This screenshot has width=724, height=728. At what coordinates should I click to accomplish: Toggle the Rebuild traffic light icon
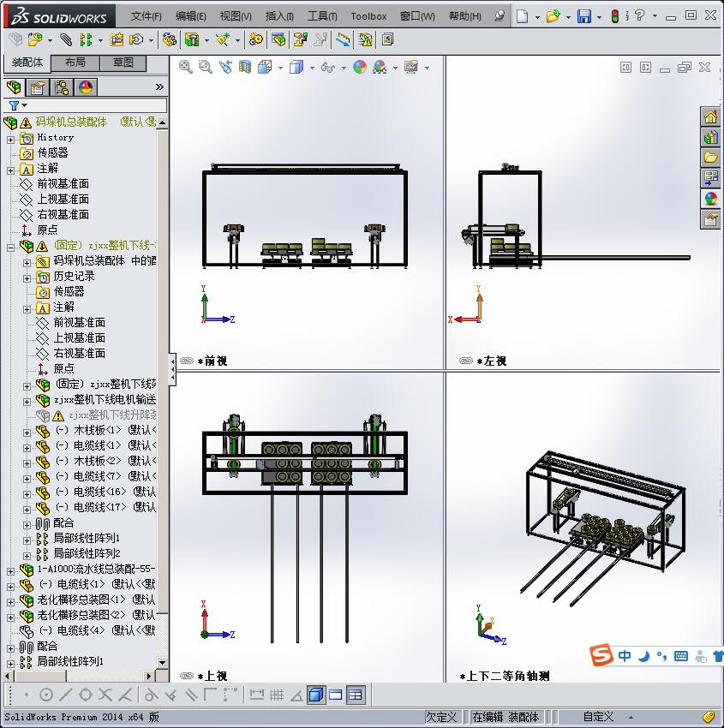click(x=615, y=16)
